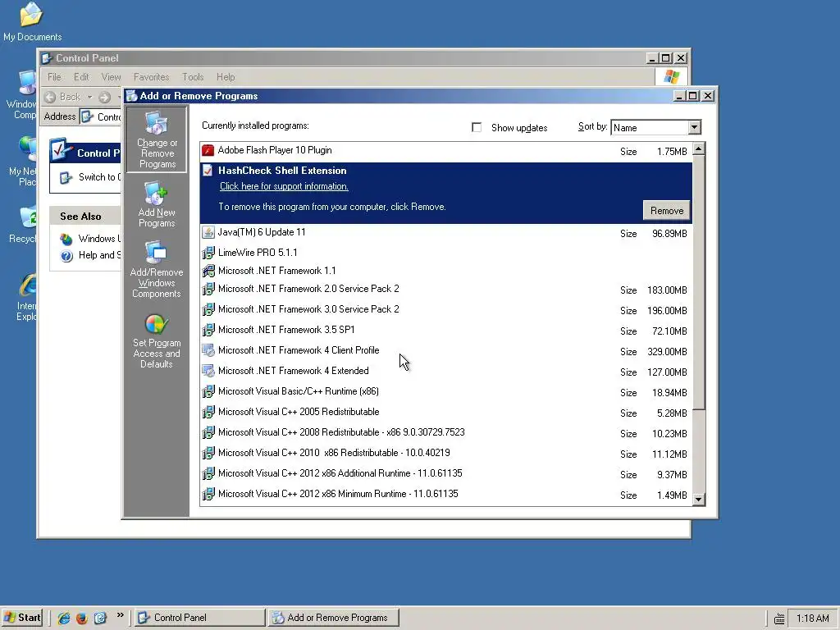
Task: Click Visual C++ 2012 Additional Runtime icon
Action: point(208,473)
